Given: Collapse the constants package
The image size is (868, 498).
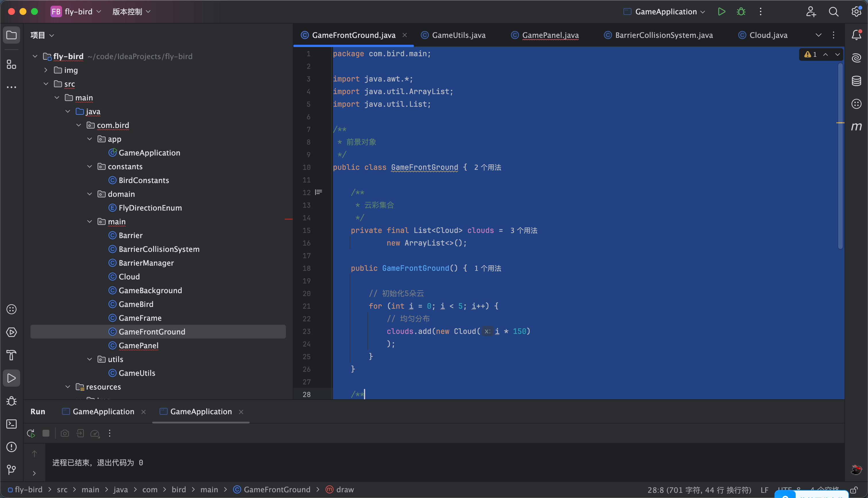Looking at the screenshot, I should tap(90, 167).
